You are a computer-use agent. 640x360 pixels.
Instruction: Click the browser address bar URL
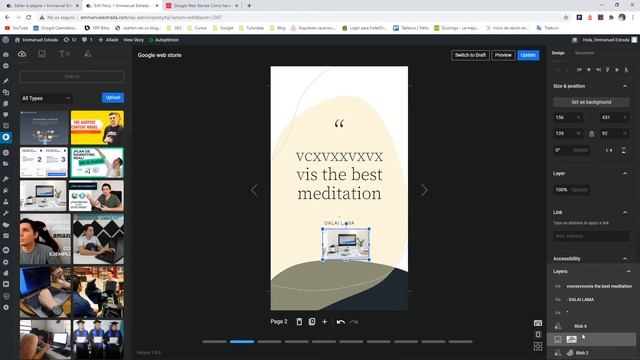click(151, 18)
